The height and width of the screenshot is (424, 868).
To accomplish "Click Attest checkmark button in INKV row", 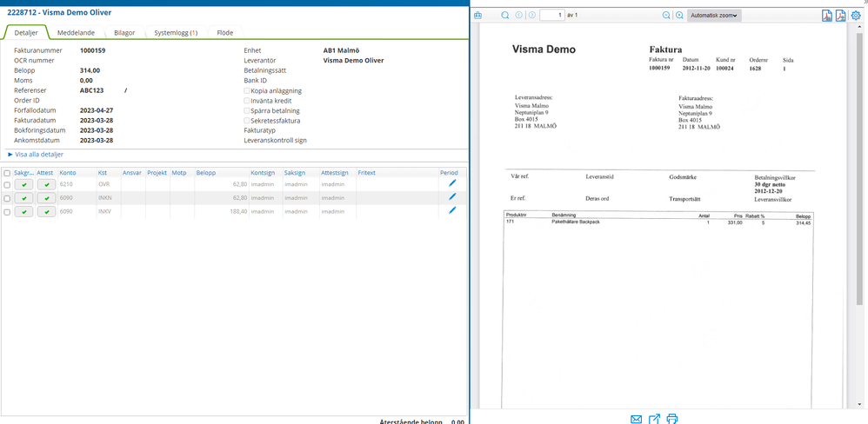I will (x=46, y=212).
